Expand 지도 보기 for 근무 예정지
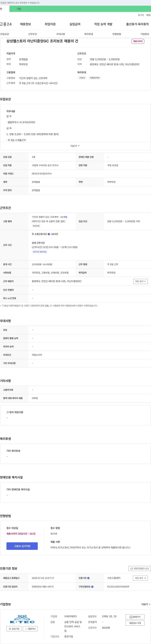 140,282
